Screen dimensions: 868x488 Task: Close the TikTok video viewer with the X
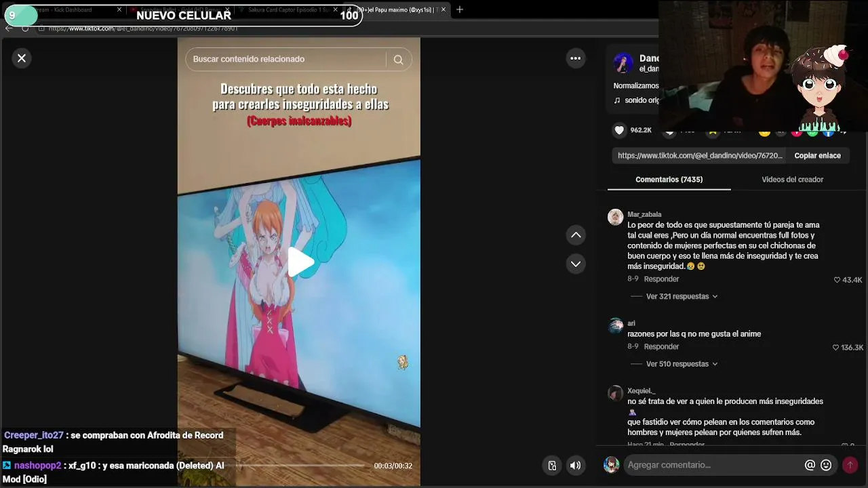22,58
